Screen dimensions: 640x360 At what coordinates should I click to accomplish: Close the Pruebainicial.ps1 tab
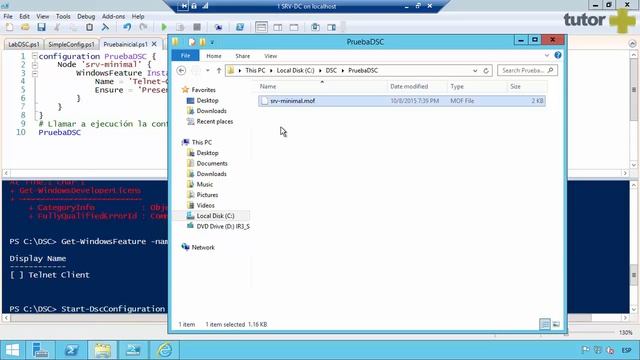pyautogui.click(x=154, y=44)
